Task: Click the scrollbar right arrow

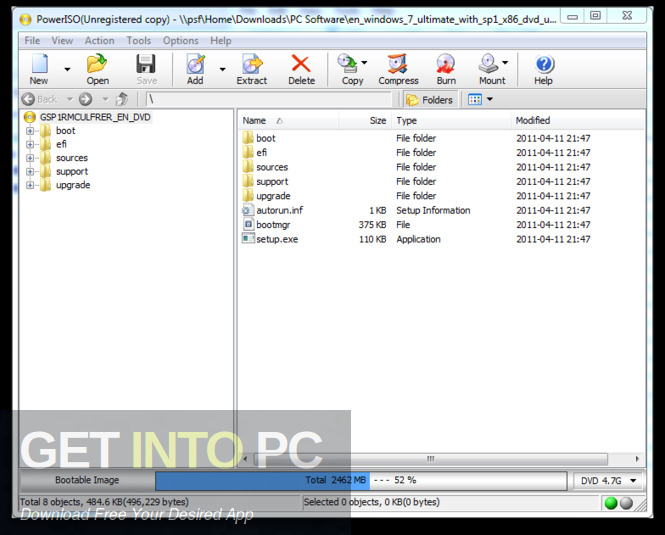Action: [637, 459]
